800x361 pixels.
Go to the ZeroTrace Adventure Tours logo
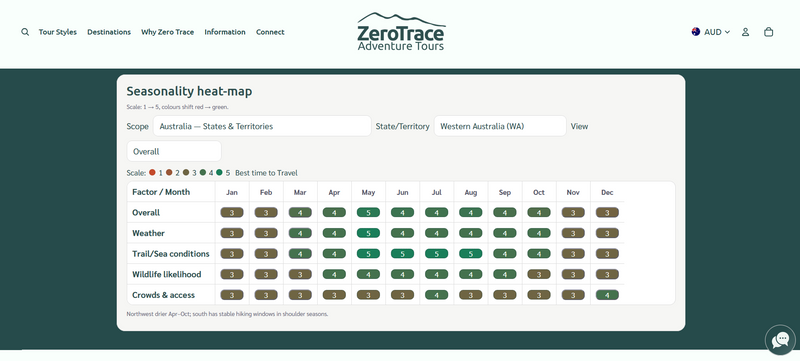click(x=401, y=32)
